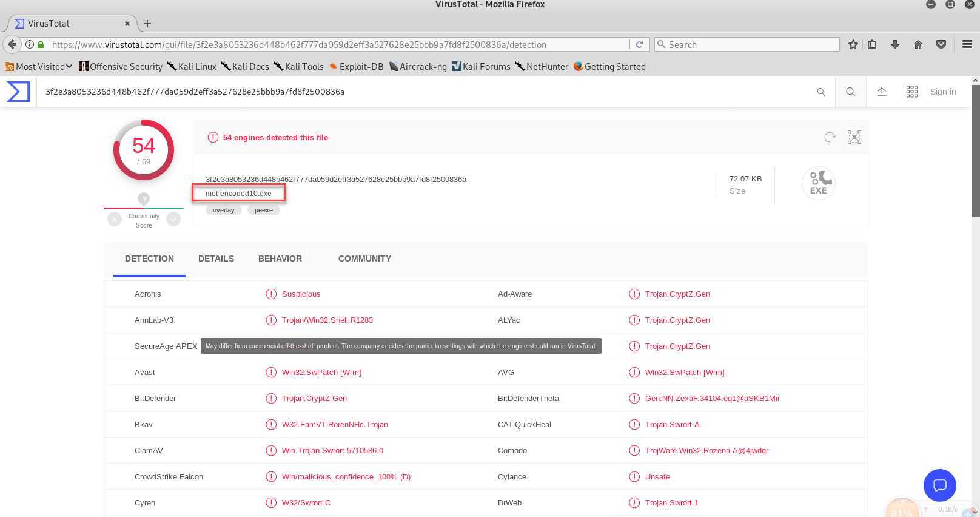Switch to the DETAILS tab
980x517 pixels.
[216, 258]
